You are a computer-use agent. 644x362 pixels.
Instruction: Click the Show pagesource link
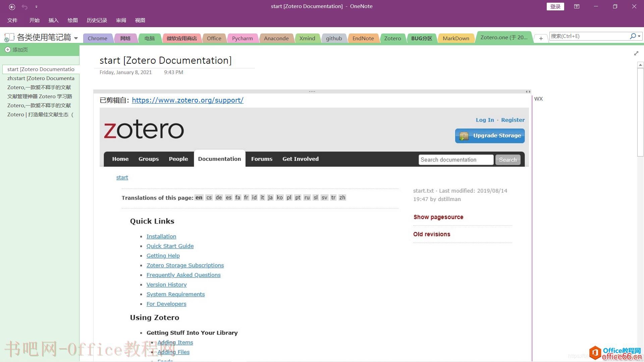(x=438, y=217)
